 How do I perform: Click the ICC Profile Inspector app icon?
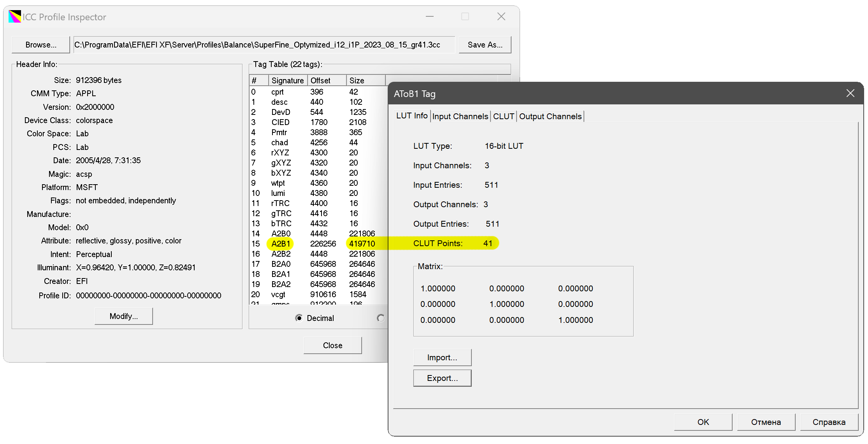point(15,17)
